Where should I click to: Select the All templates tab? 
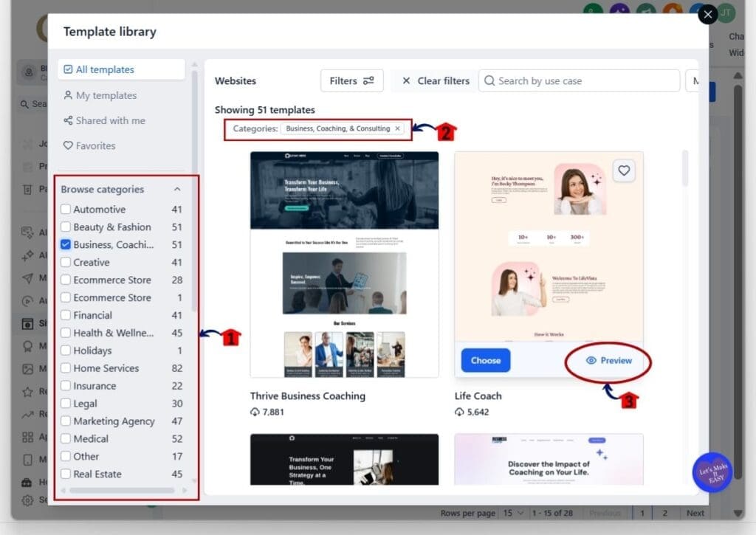point(122,69)
